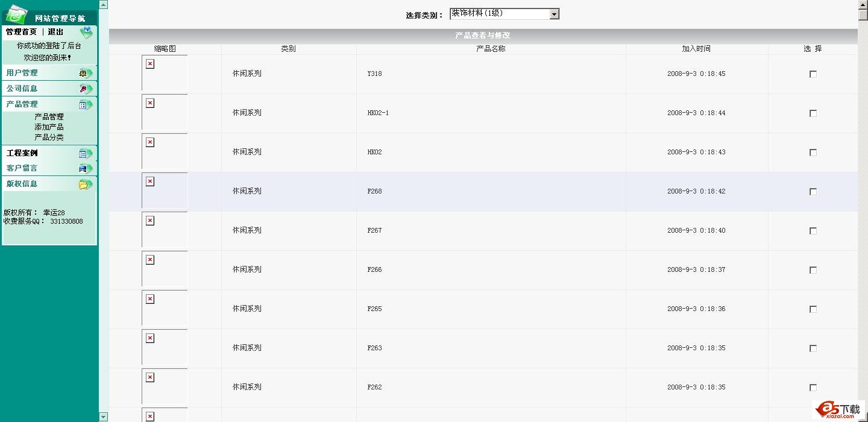The image size is (868, 422).
Task: Click the 工程案例 section icon
Action: coord(86,153)
